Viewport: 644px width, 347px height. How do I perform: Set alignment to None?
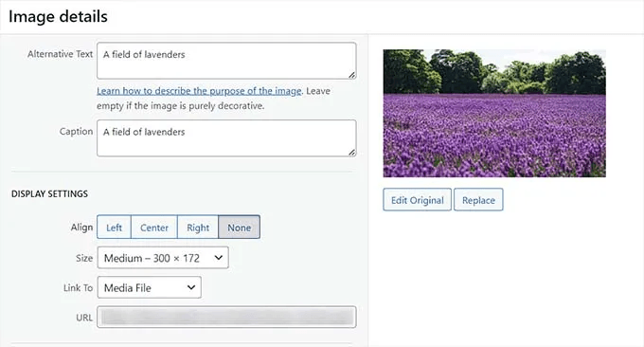click(239, 227)
